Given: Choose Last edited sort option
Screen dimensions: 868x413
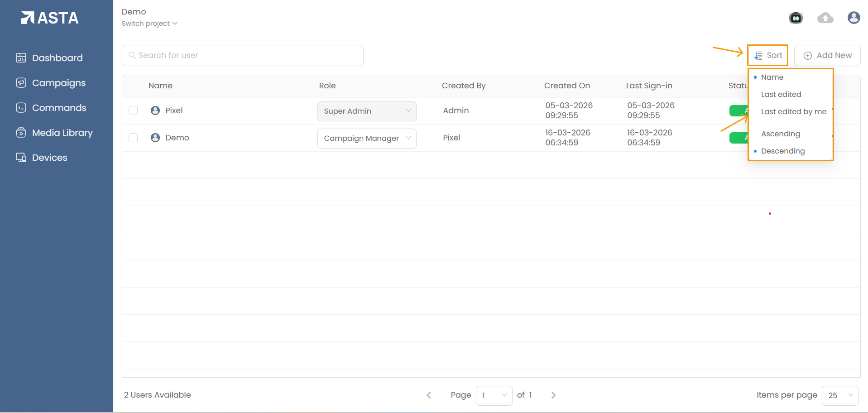Looking at the screenshot, I should tap(781, 94).
